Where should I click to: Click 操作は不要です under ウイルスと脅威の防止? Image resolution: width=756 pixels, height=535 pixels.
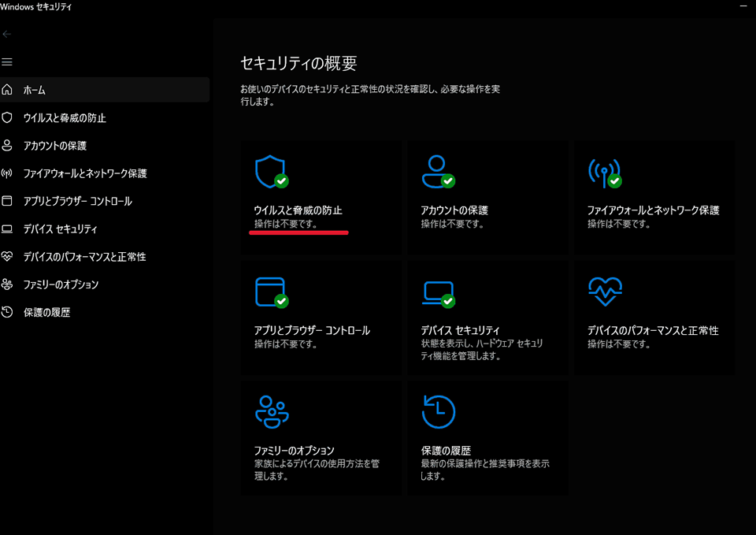(285, 224)
